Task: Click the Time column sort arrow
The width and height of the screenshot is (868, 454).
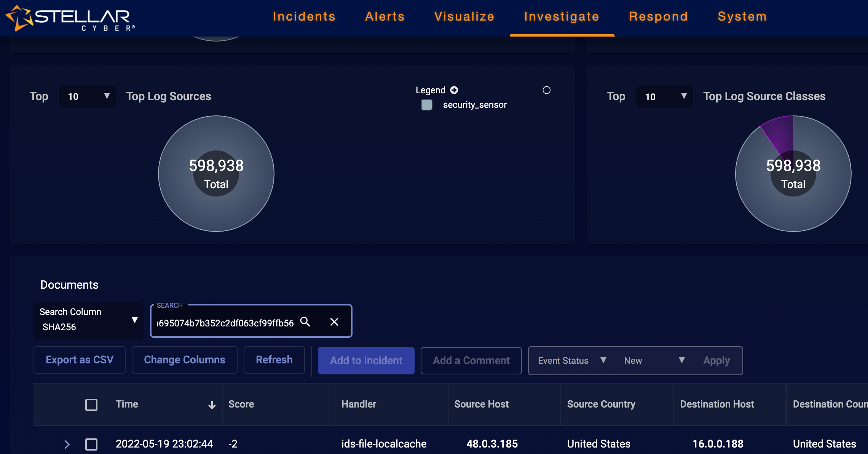Action: pyautogui.click(x=212, y=405)
